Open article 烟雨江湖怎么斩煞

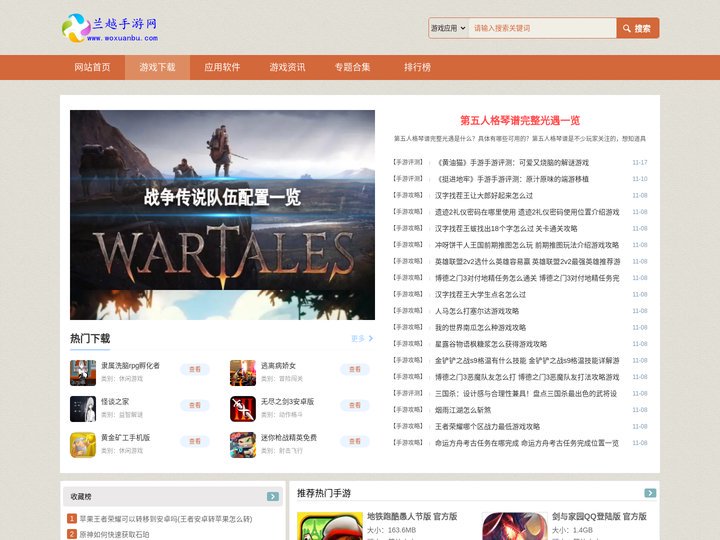[x=463, y=411]
